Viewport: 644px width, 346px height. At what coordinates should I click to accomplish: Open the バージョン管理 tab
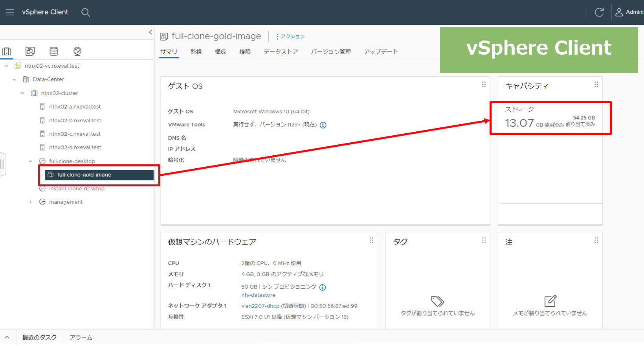tap(331, 52)
